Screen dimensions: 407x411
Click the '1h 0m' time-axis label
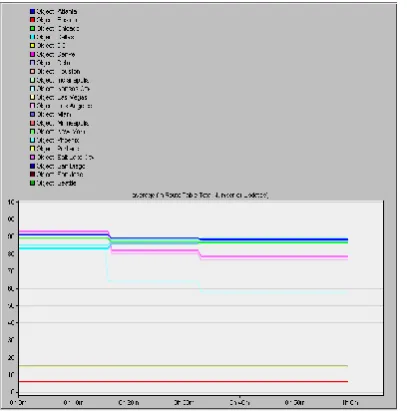click(350, 403)
